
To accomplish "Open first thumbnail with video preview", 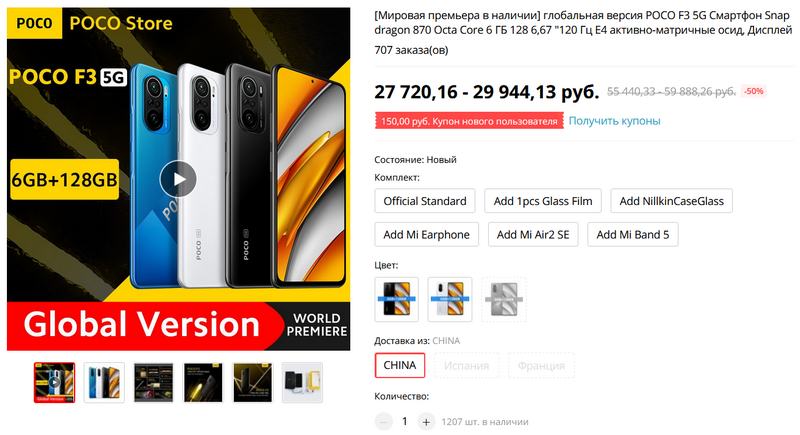I will [55, 382].
